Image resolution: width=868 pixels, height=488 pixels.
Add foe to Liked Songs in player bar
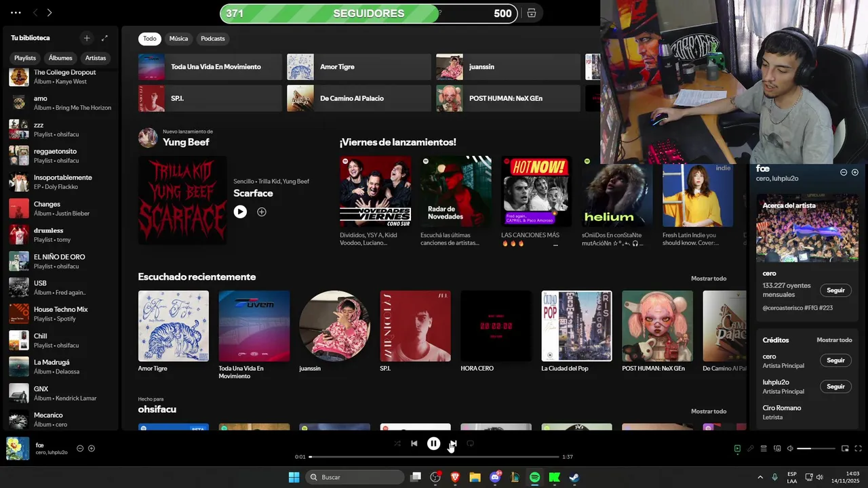[92, 449]
